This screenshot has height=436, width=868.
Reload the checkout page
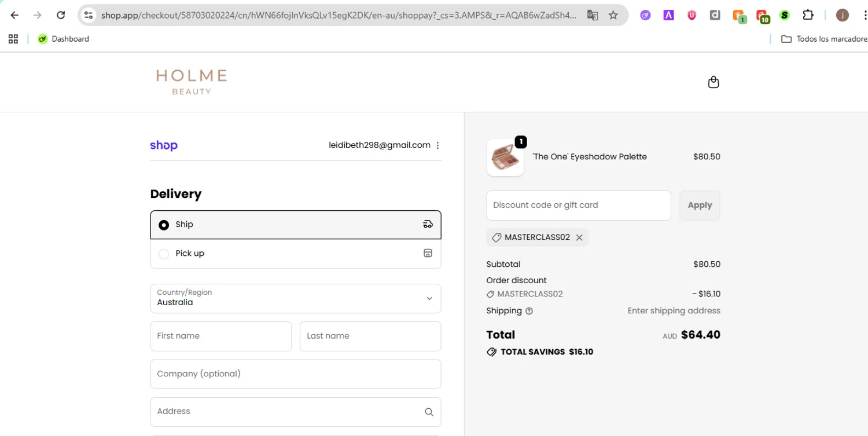(61, 16)
